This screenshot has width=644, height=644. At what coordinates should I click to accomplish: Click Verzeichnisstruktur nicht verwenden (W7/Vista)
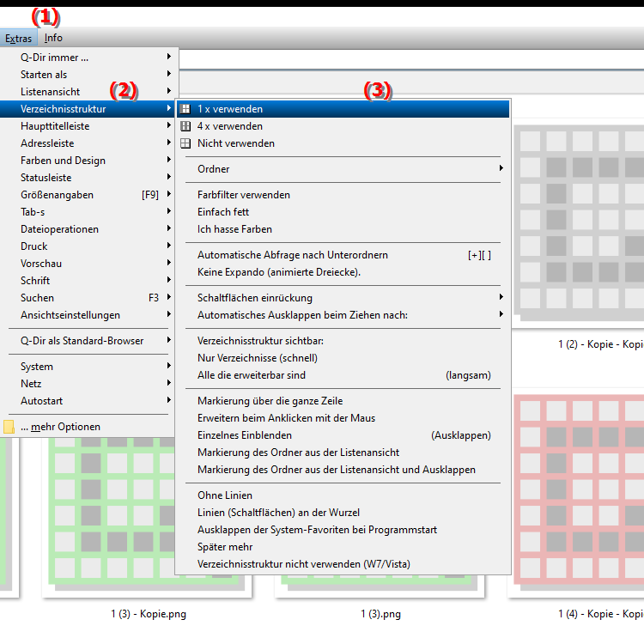(x=343, y=564)
